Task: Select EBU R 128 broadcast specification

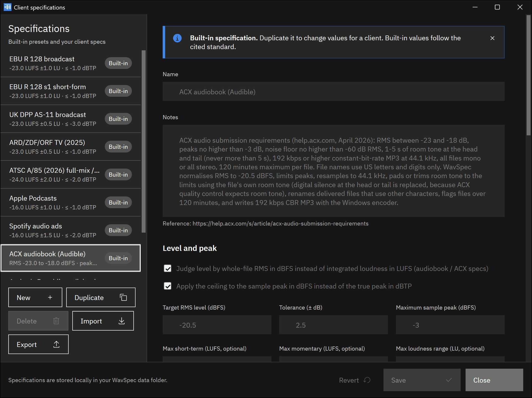Action: [x=71, y=63]
